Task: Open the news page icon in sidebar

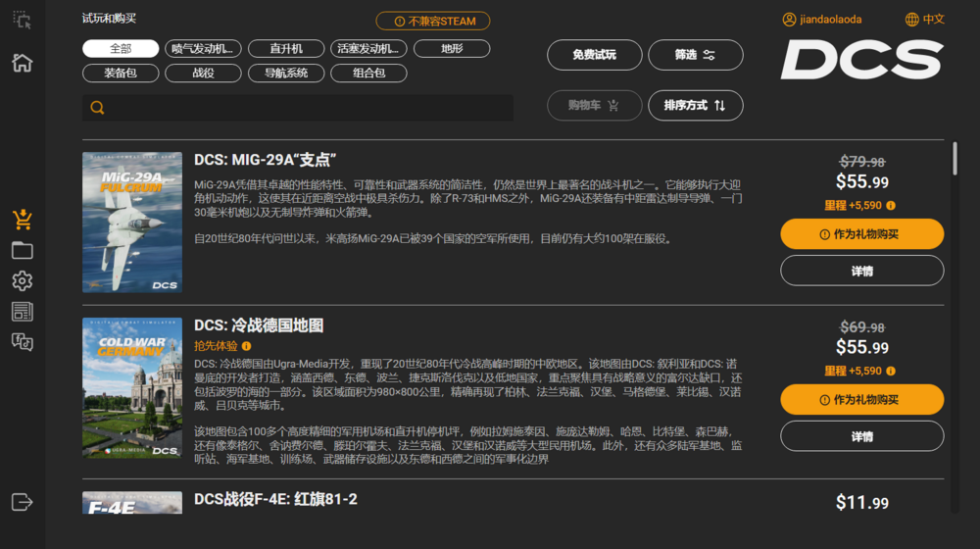Action: pos(22,312)
